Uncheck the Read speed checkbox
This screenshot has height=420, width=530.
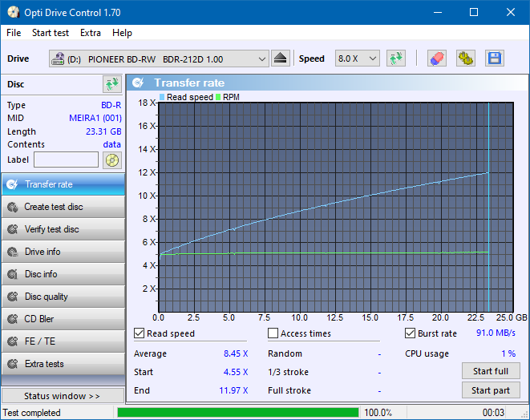[140, 333]
